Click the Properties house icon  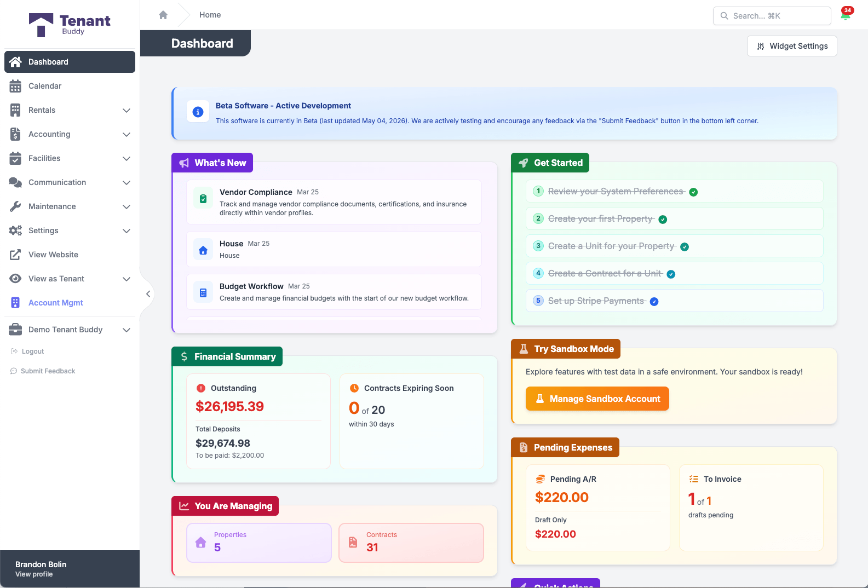(201, 543)
